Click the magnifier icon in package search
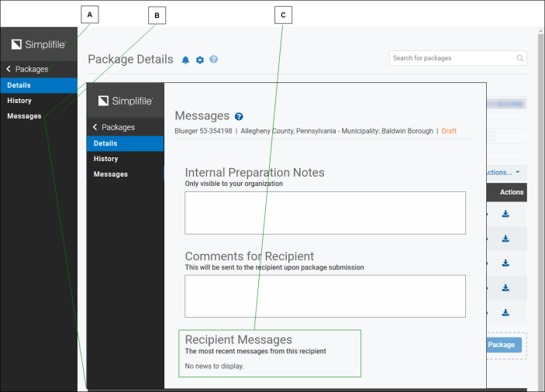545x392 pixels. (519, 58)
